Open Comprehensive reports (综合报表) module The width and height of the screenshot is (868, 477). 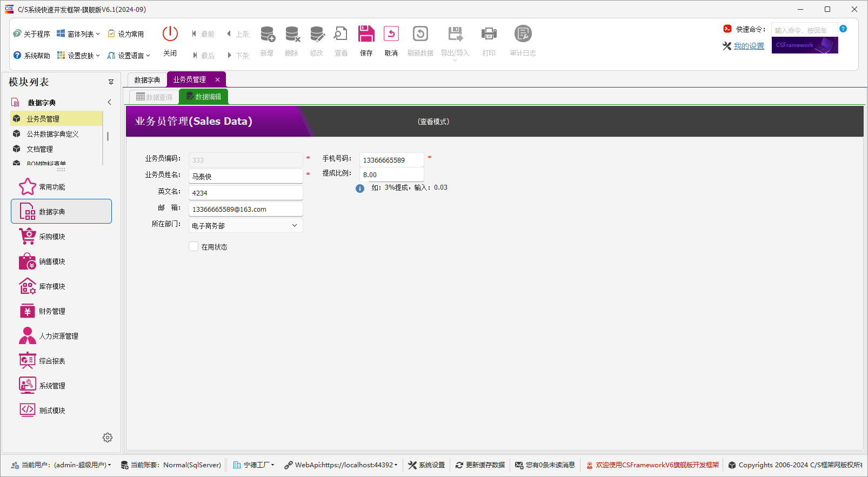(x=61, y=360)
